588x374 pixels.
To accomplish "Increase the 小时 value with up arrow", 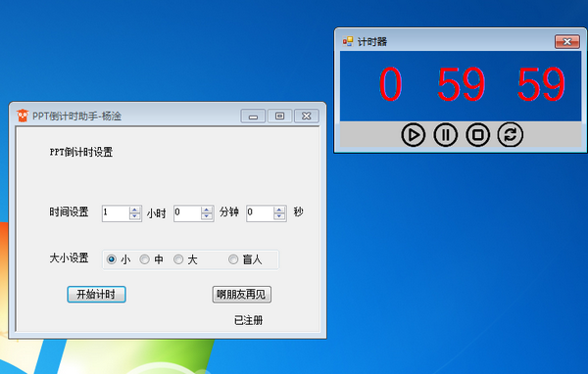I will 134,210.
